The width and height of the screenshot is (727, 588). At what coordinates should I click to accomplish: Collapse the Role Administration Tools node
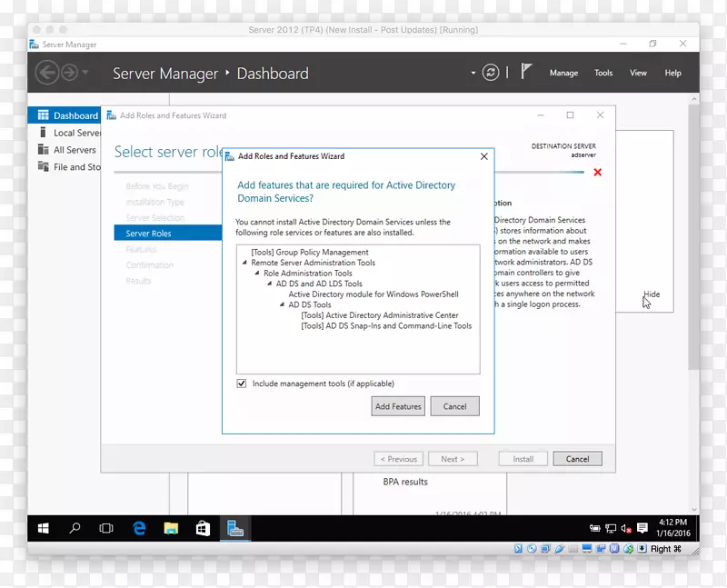pyautogui.click(x=257, y=274)
